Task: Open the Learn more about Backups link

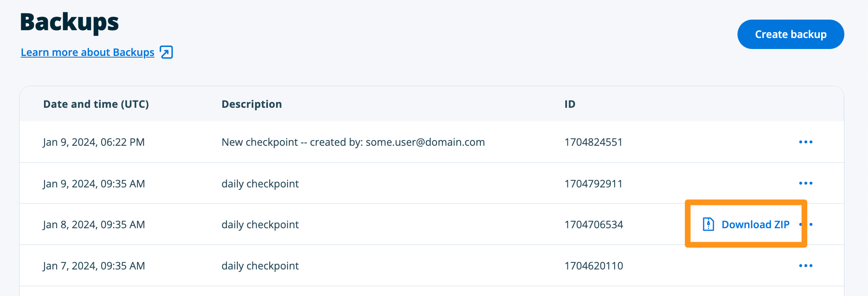Action: coord(87,53)
